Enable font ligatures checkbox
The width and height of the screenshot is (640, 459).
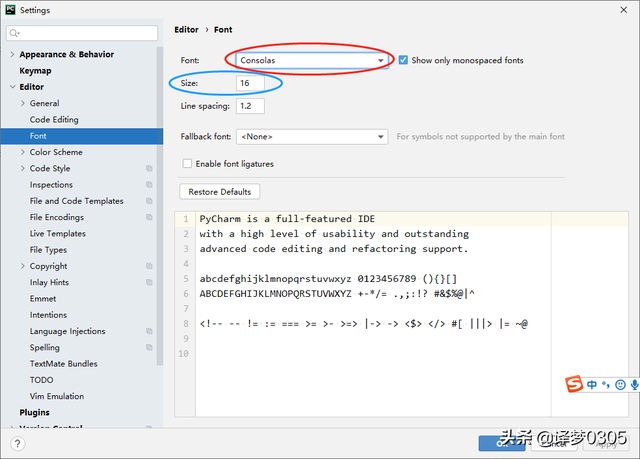[x=187, y=164]
